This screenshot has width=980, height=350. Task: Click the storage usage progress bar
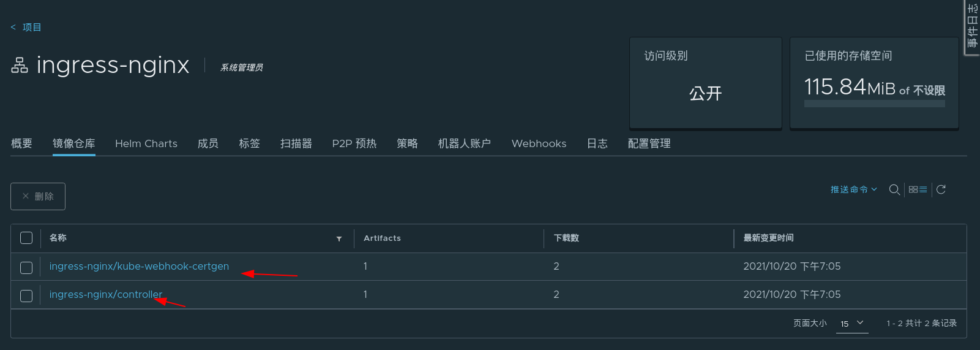pos(874,104)
